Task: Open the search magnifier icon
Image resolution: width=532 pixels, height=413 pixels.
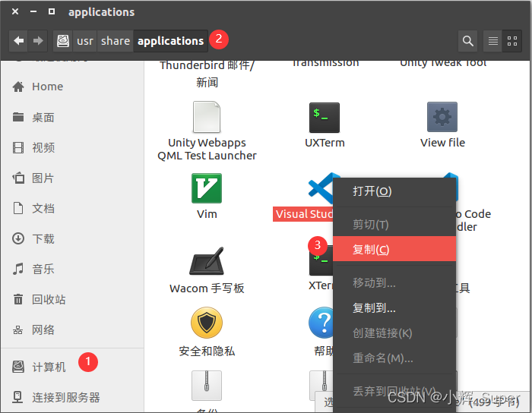Action: [468, 41]
